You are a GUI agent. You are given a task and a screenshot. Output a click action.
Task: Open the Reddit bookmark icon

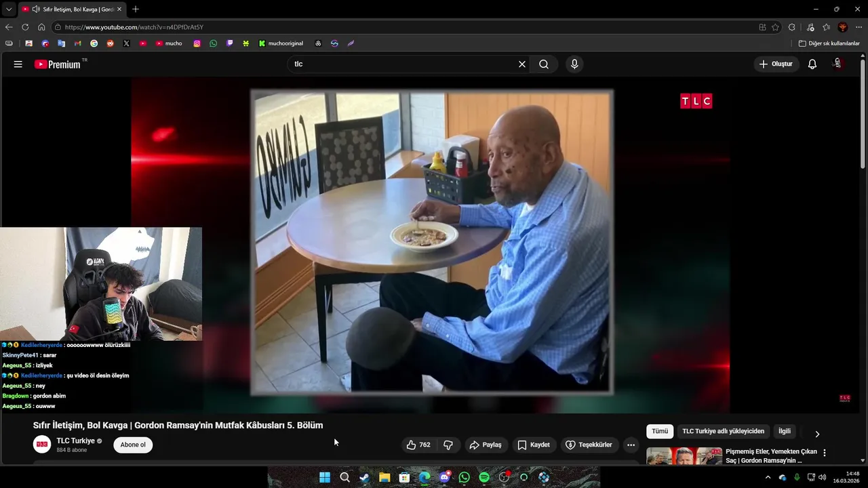pyautogui.click(x=110, y=43)
